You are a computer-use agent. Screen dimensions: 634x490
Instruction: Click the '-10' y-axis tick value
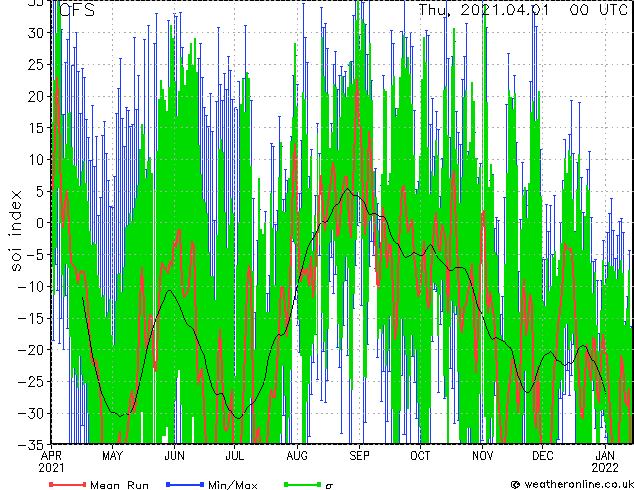pyautogui.click(x=31, y=287)
